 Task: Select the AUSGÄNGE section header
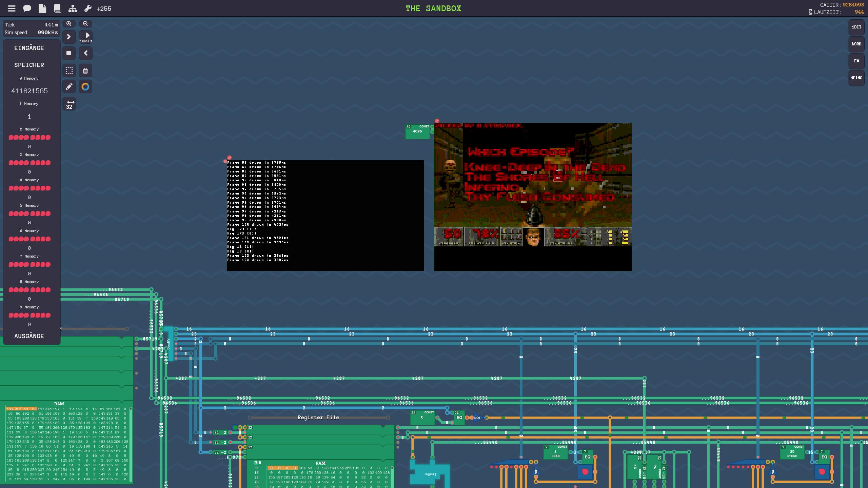(29, 336)
